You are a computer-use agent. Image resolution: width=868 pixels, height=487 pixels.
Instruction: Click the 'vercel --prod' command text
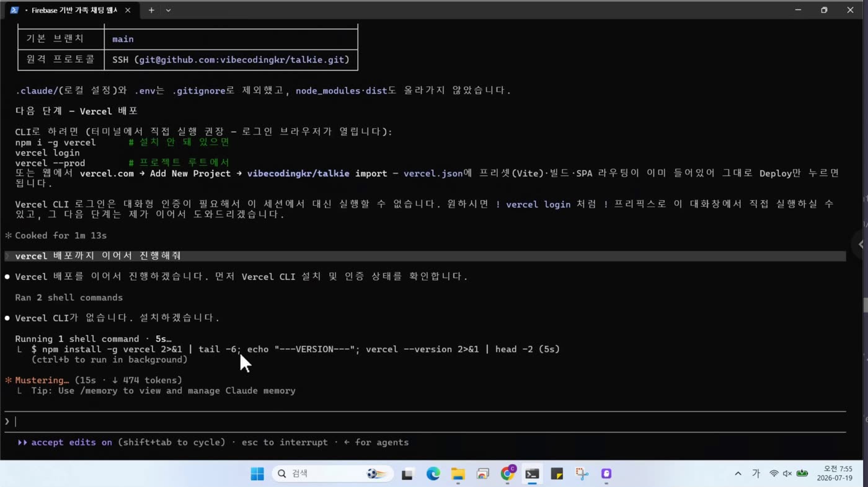pyautogui.click(x=50, y=163)
